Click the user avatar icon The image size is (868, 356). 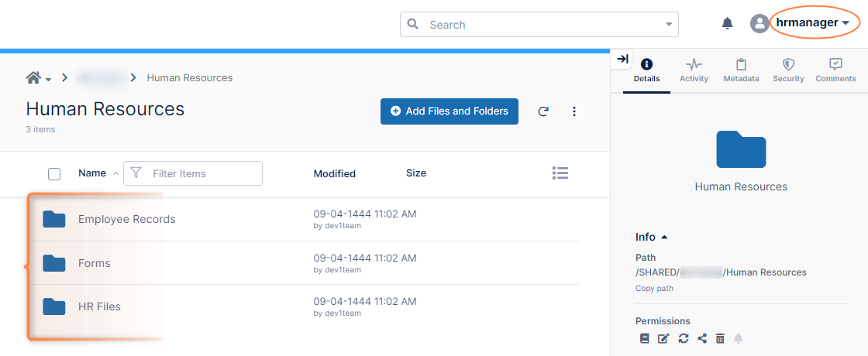click(759, 23)
